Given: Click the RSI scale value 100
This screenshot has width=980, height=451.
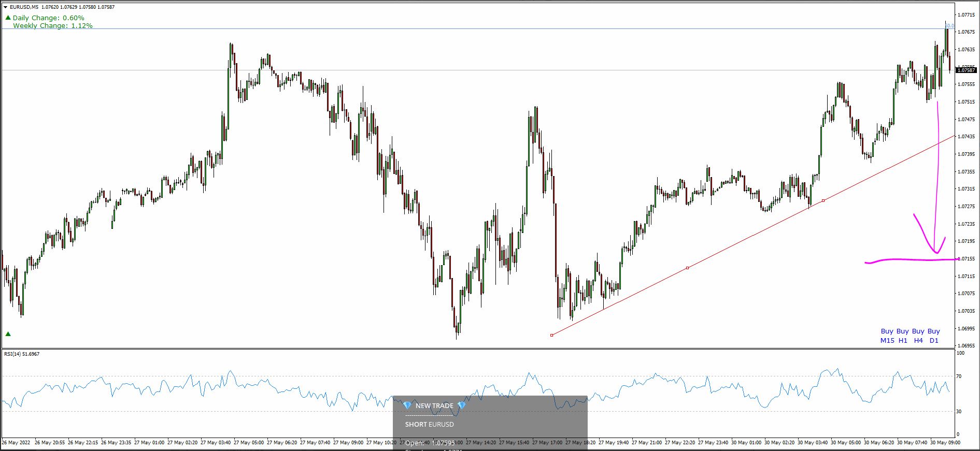Looking at the screenshot, I should tap(960, 353).
